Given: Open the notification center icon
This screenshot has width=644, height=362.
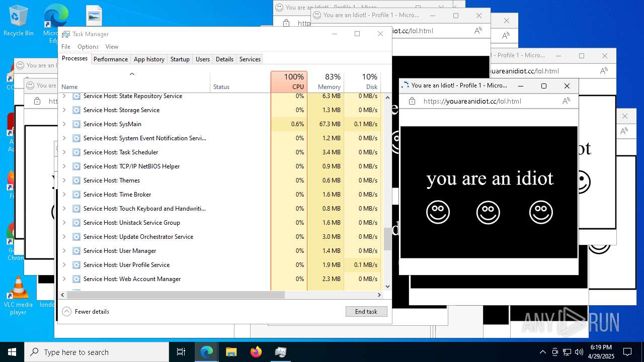Looking at the screenshot, I should click(627, 352).
